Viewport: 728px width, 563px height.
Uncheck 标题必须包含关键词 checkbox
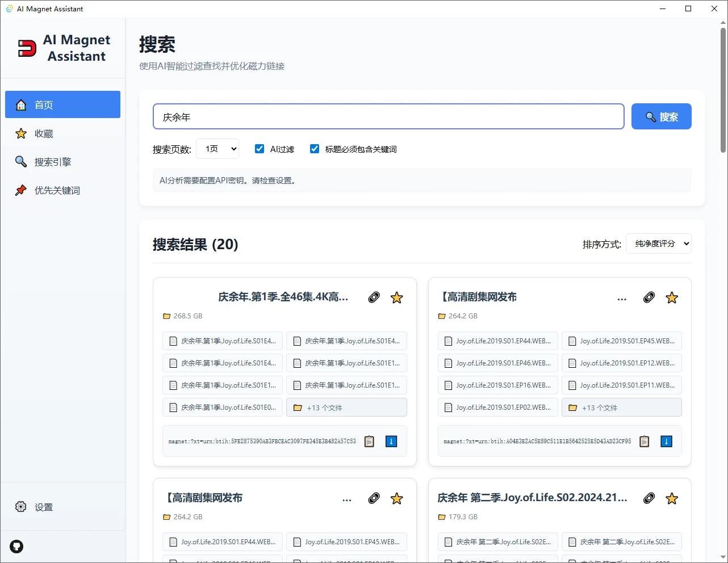[315, 149]
